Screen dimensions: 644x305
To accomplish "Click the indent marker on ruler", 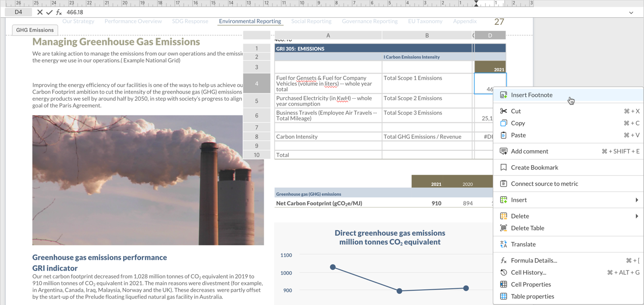I will pyautogui.click(x=476, y=3).
